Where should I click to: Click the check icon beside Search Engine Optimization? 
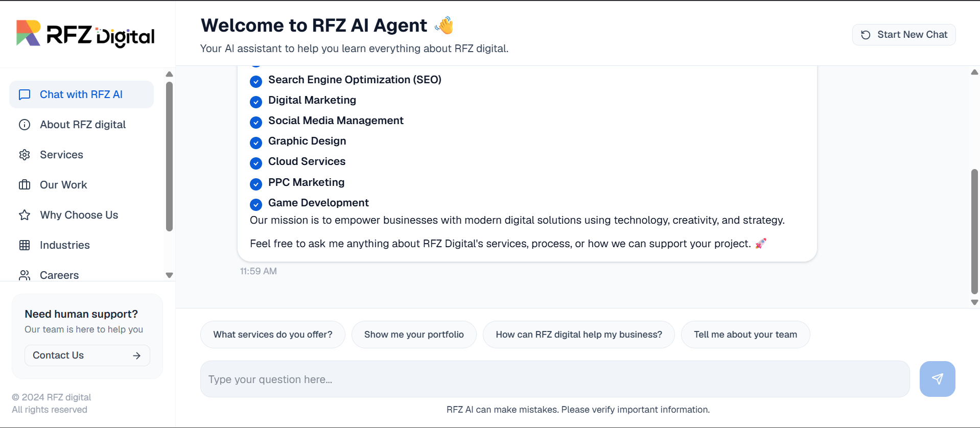tap(256, 81)
